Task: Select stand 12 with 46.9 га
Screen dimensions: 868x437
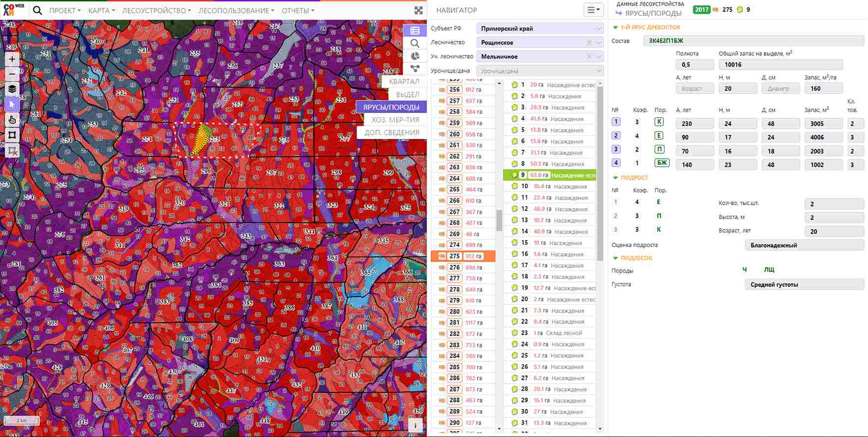Action: (550, 209)
